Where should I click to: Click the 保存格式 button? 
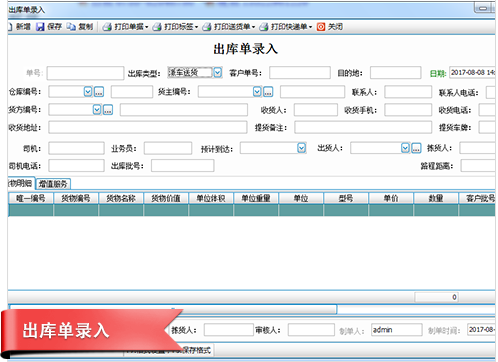(x=196, y=350)
